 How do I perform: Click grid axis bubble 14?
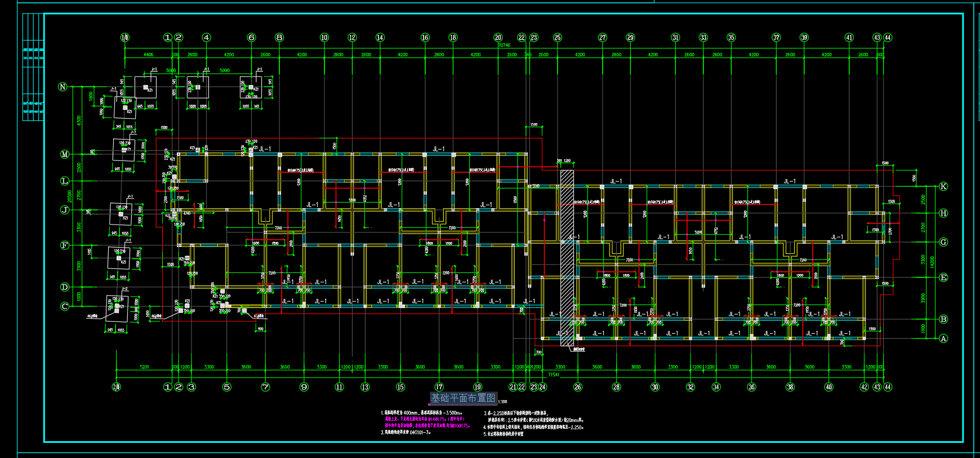pyautogui.click(x=380, y=38)
